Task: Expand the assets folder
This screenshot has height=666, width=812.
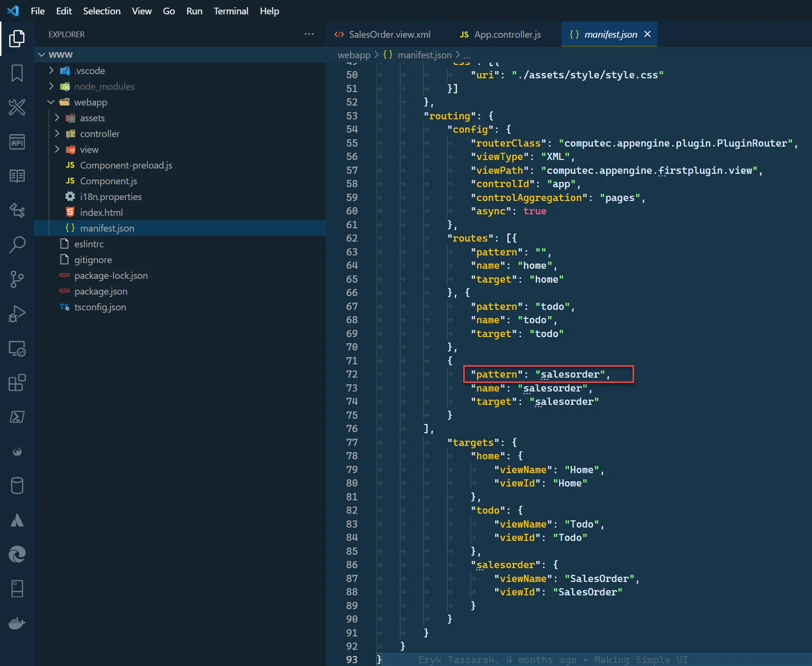Action: [92, 118]
